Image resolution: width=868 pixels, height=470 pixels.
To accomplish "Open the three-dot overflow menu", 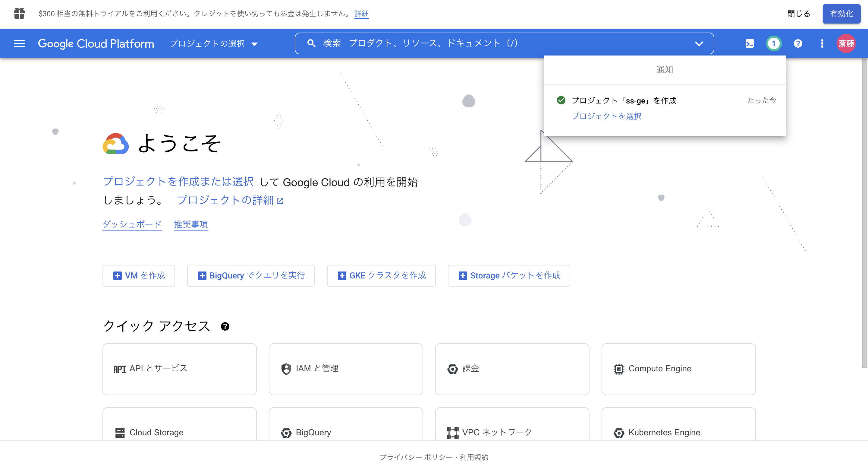I will [822, 43].
